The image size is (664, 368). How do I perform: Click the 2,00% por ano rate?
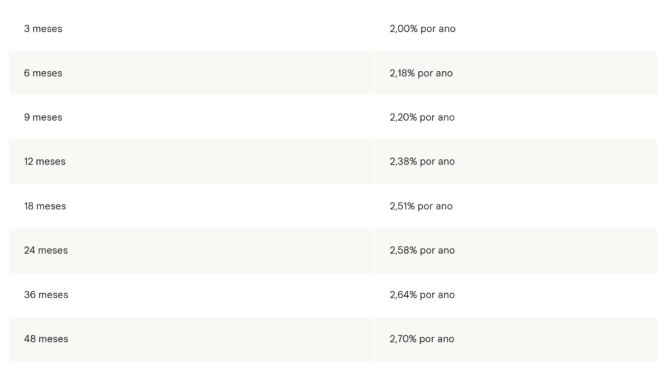[423, 29]
